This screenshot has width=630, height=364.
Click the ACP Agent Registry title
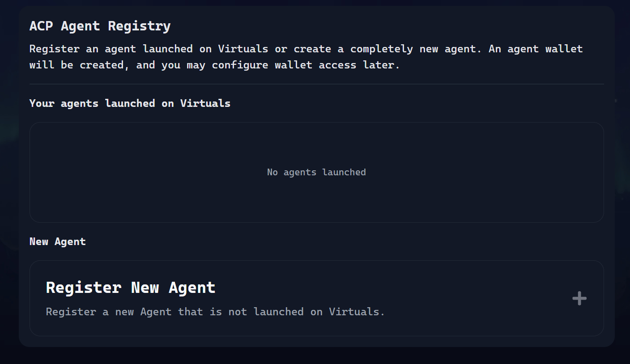(100, 25)
